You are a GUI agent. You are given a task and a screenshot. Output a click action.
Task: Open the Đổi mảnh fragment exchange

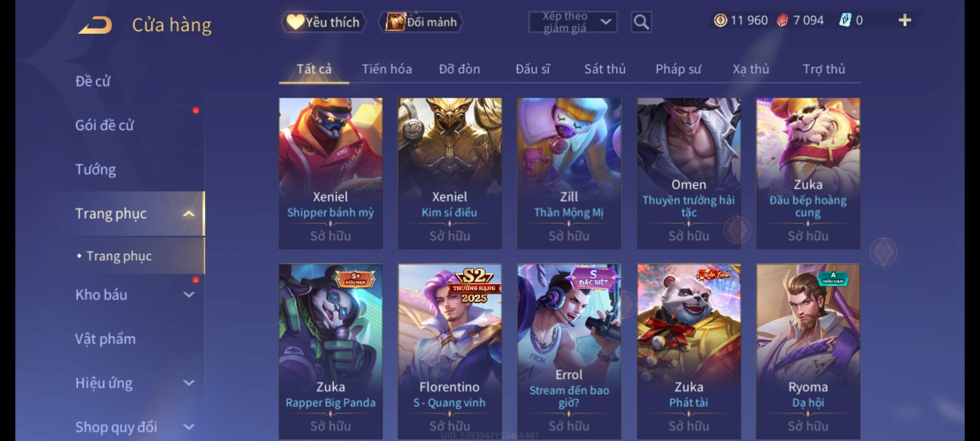[421, 22]
